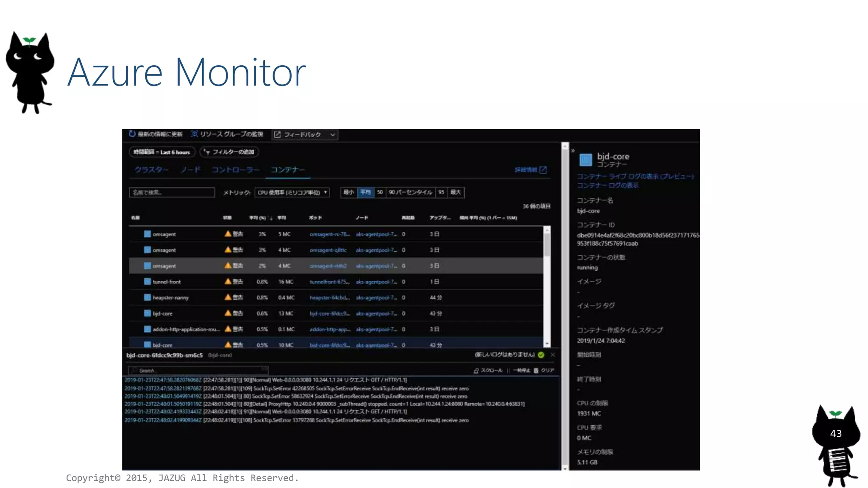Click the table scrollbar up arrow
This screenshot has height=488, width=868.
pos(547,229)
